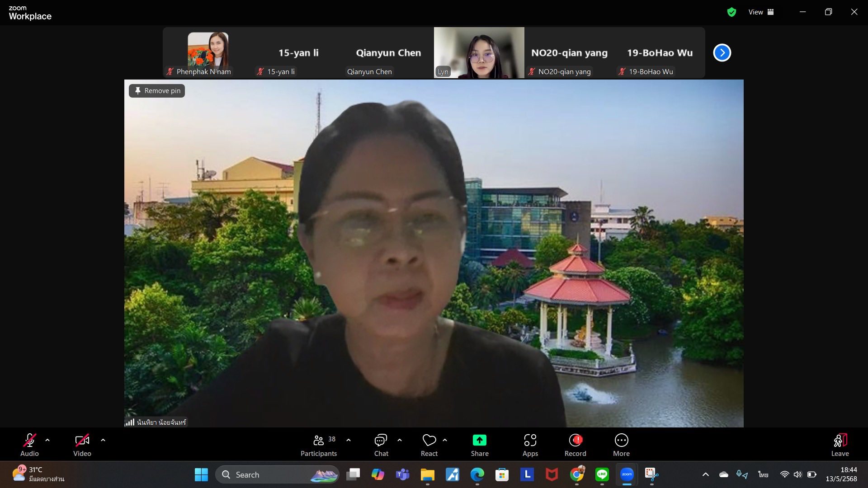Expand chat options arrow beside Chat
This screenshot has height=488, width=868.
(400, 440)
